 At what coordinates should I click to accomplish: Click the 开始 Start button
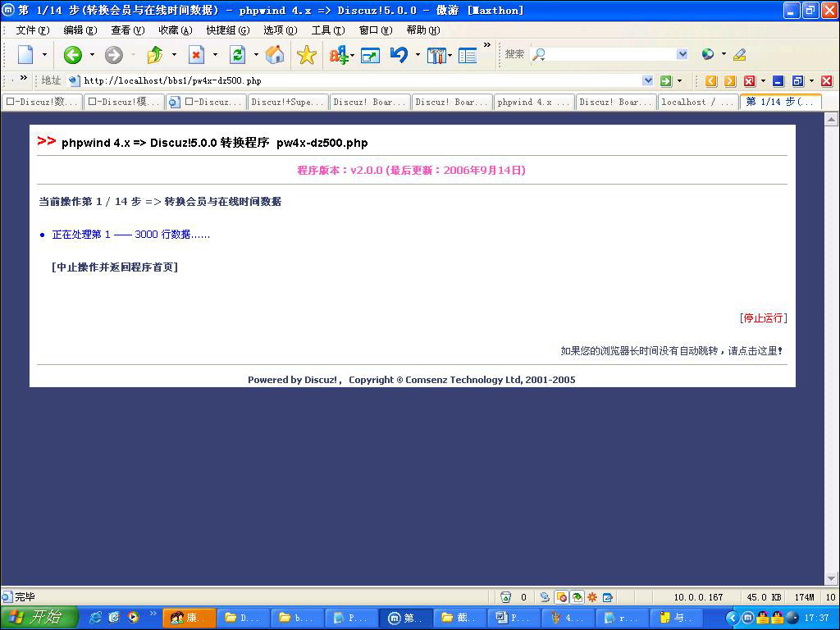pyautogui.click(x=39, y=618)
